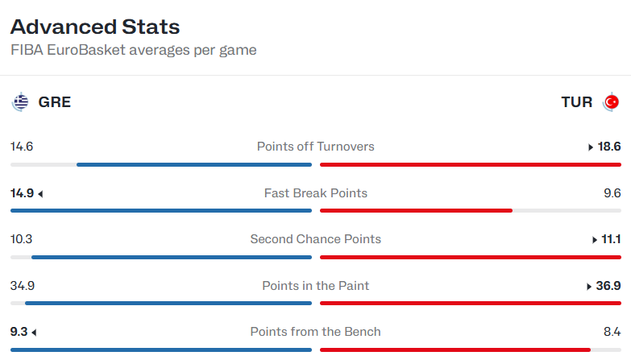Click the Advanced Stats heading
The height and width of the screenshot is (364, 631).
(95, 27)
